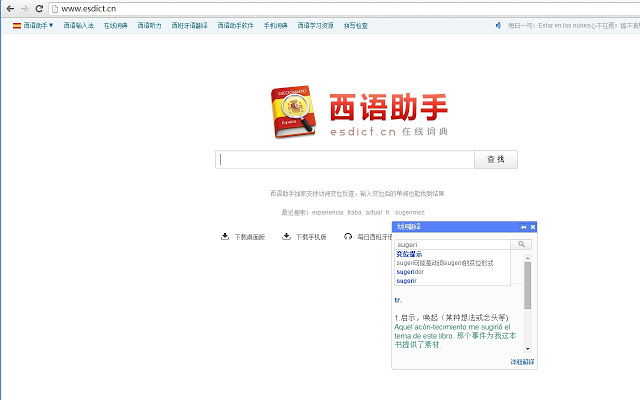Select recent search 'sugerimos'
The width and height of the screenshot is (640, 400).
410,213
